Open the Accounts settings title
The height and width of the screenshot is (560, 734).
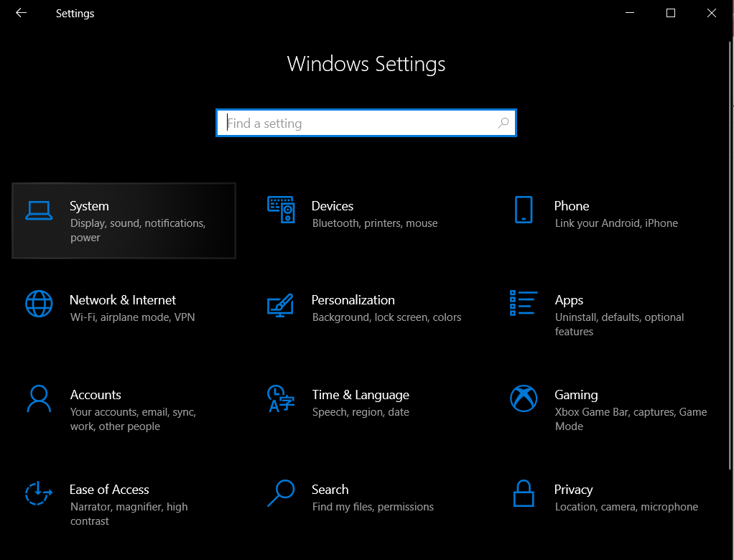tap(96, 395)
